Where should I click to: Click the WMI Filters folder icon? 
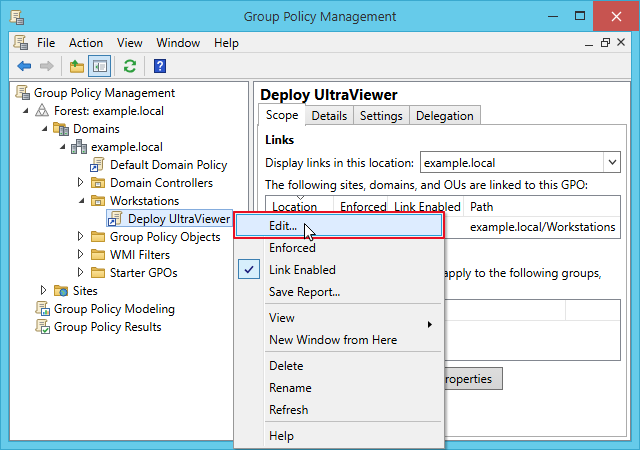click(x=98, y=255)
